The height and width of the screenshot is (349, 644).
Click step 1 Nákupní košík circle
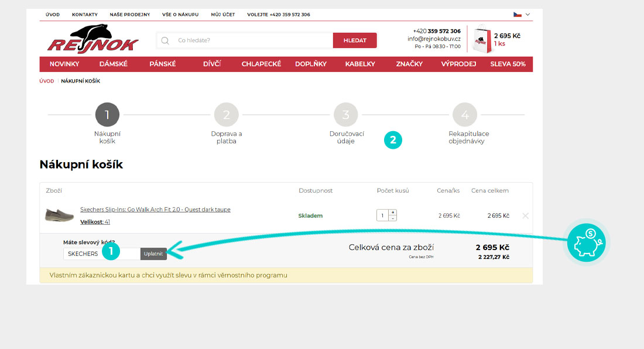[107, 115]
